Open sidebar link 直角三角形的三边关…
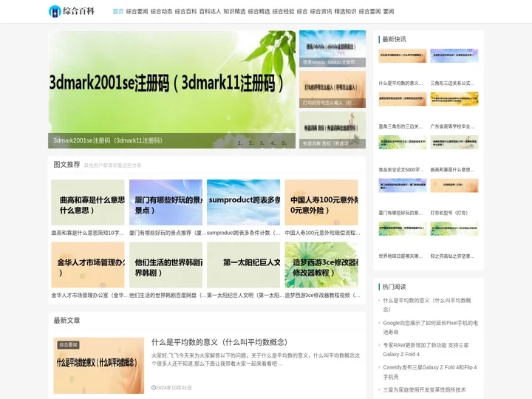The height and width of the screenshot is (399, 532). 400,126
